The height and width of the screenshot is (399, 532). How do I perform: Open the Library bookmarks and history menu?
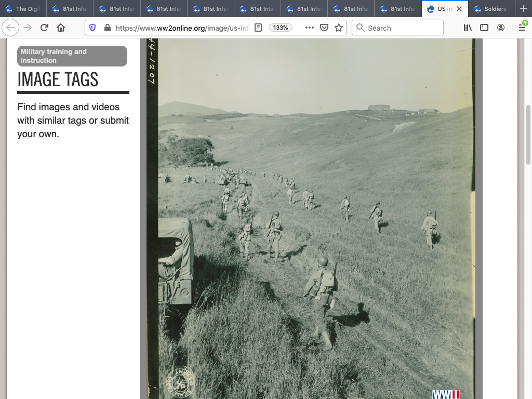(468, 28)
